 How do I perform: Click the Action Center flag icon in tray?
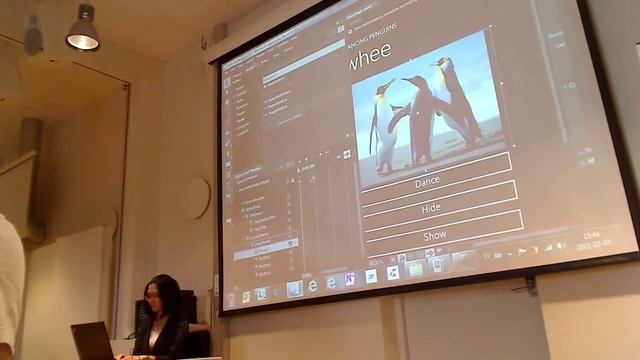[x=522, y=252]
